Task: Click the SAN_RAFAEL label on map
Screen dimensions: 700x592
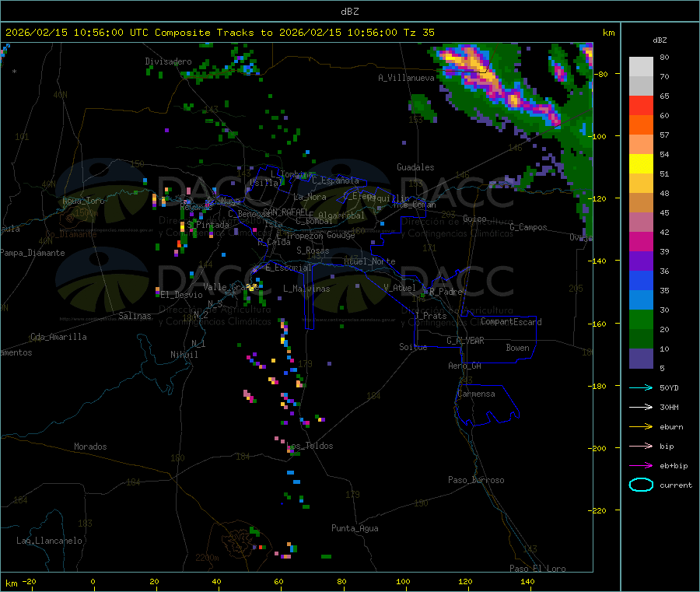Action: (x=285, y=212)
